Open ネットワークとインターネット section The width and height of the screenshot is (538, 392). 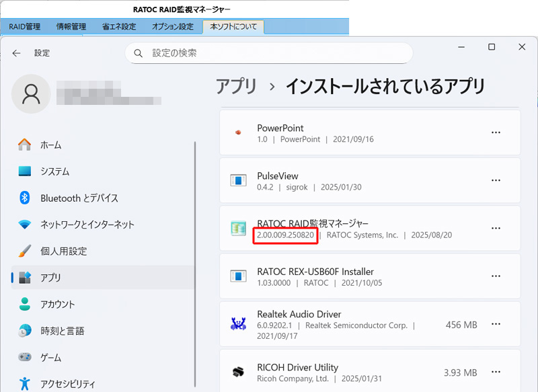[x=103, y=225]
